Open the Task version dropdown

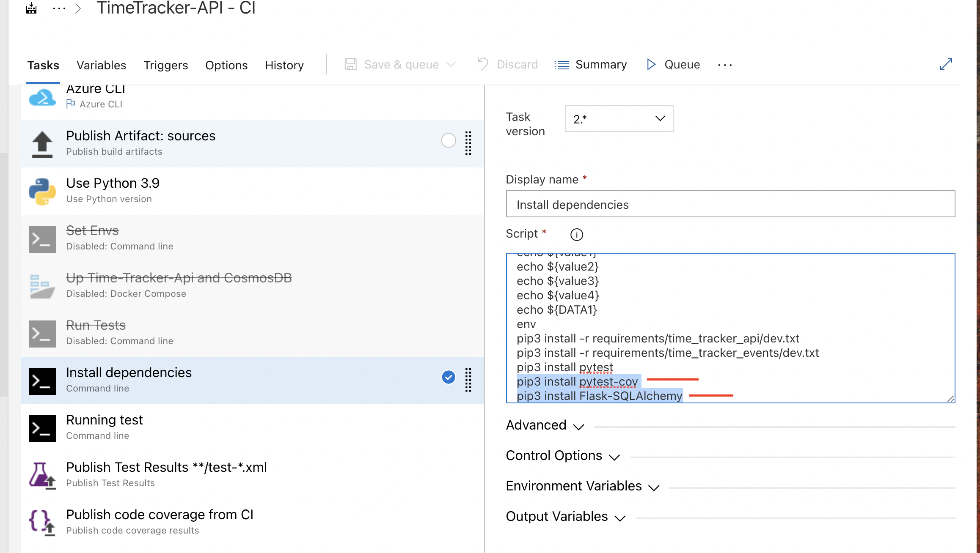(x=619, y=119)
